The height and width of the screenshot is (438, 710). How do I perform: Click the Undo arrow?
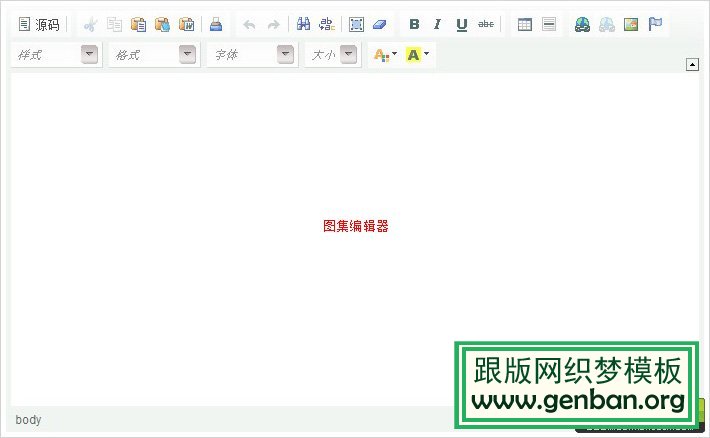point(249,24)
